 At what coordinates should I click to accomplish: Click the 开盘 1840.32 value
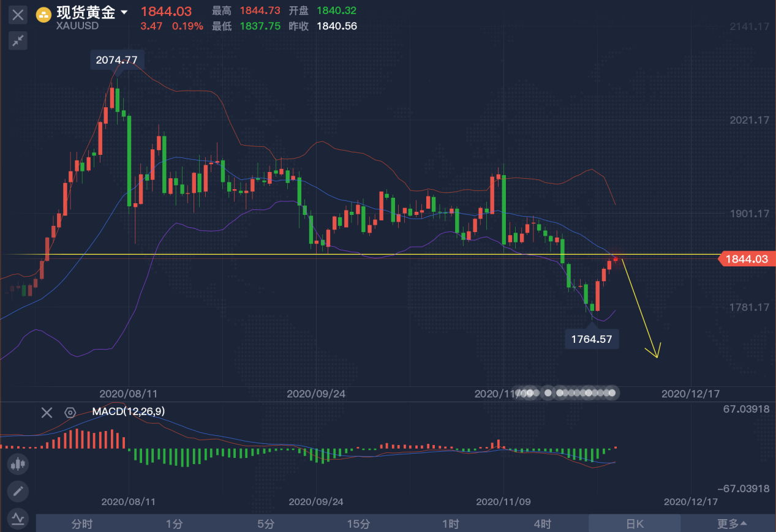336,11
